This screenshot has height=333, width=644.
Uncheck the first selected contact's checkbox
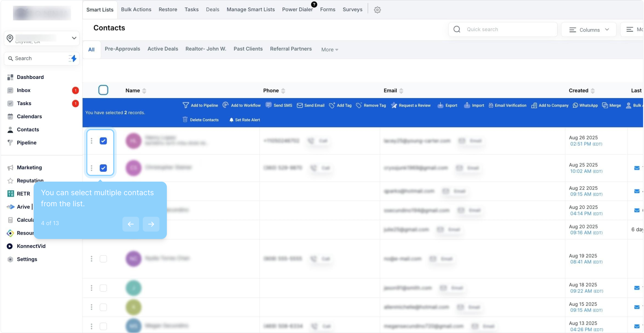pos(103,141)
